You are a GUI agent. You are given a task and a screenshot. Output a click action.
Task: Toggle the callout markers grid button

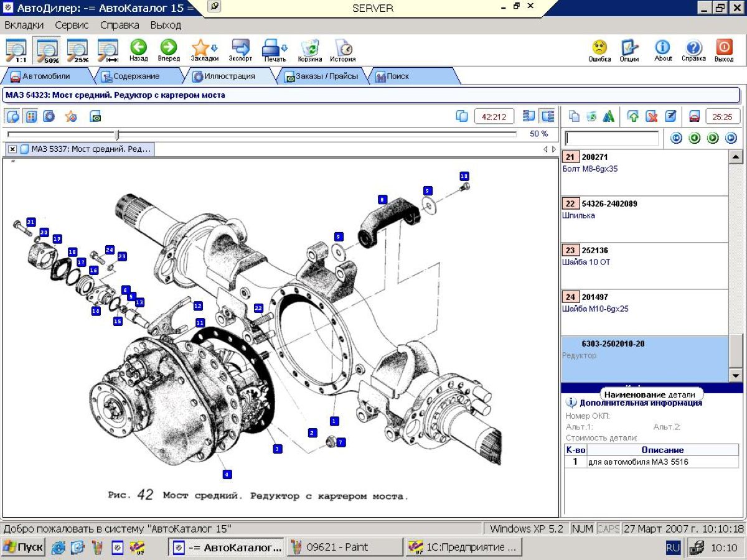pos(31,116)
